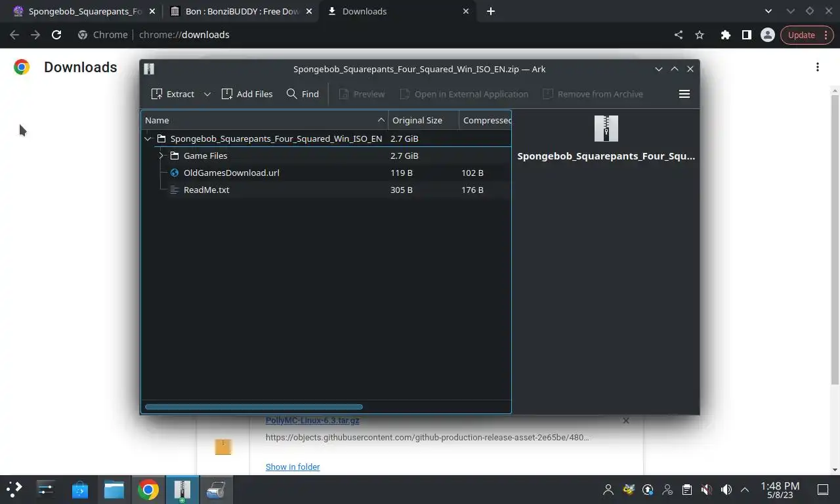Open Chrome tab search dropdown

[x=769, y=11]
